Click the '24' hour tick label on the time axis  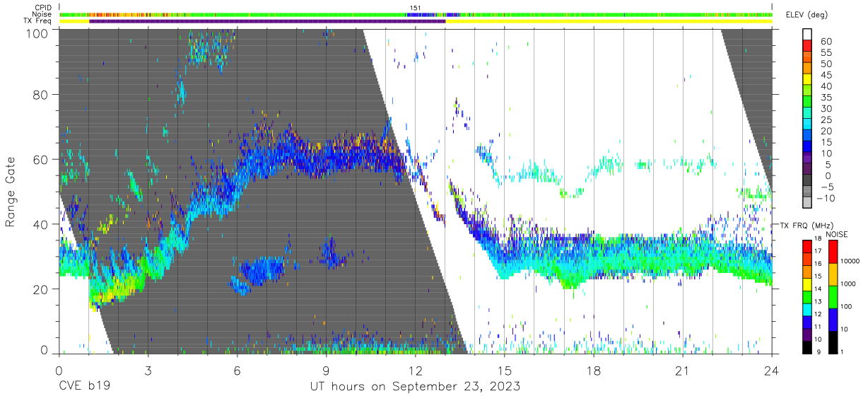(x=772, y=371)
